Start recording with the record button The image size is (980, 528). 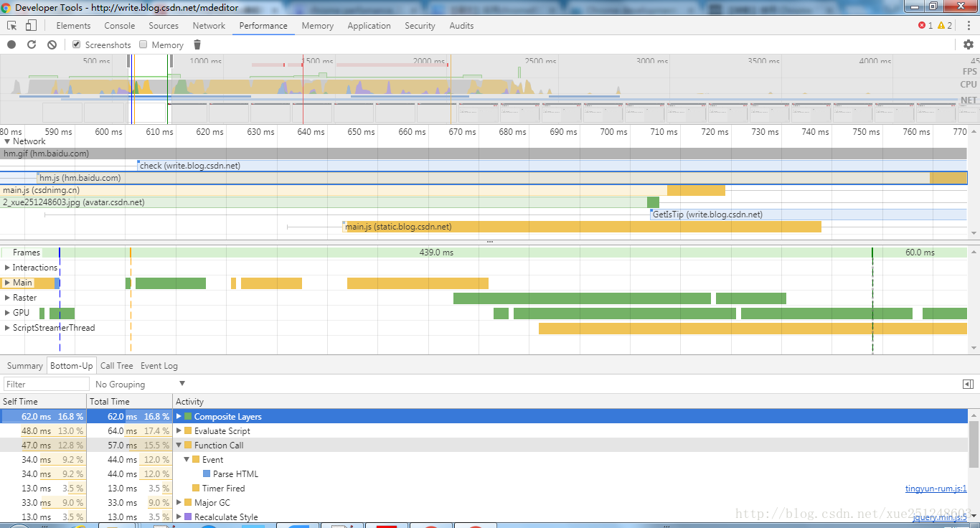point(11,44)
